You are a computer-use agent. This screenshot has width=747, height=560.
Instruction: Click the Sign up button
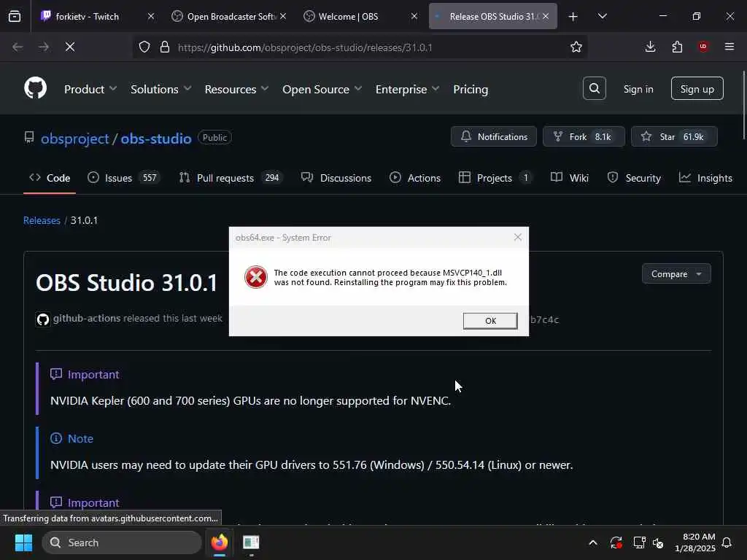coord(697,89)
